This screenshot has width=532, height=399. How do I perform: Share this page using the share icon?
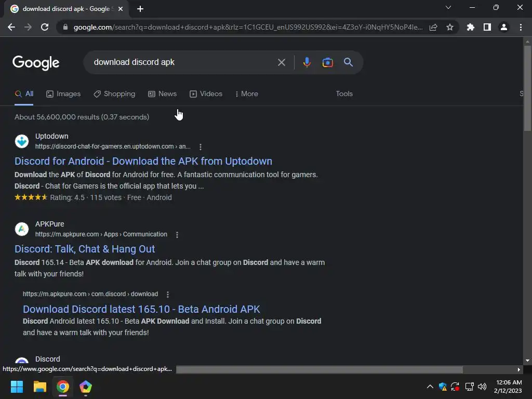(433, 27)
